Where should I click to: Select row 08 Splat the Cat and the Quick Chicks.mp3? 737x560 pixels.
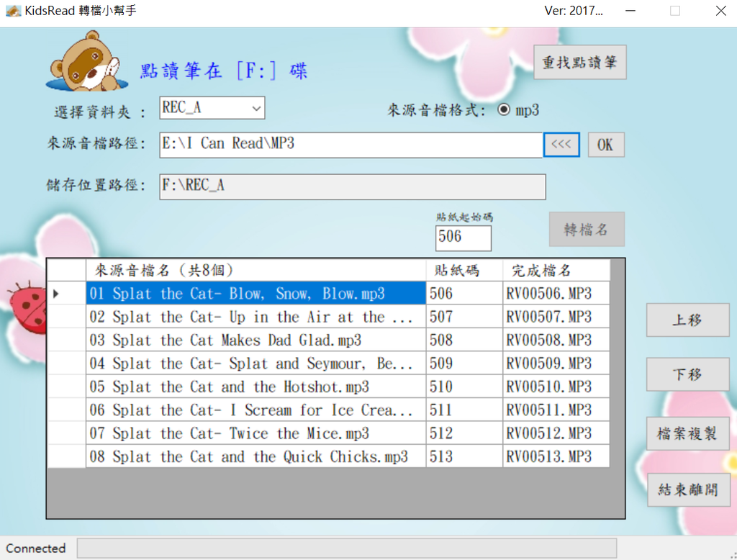coord(256,456)
